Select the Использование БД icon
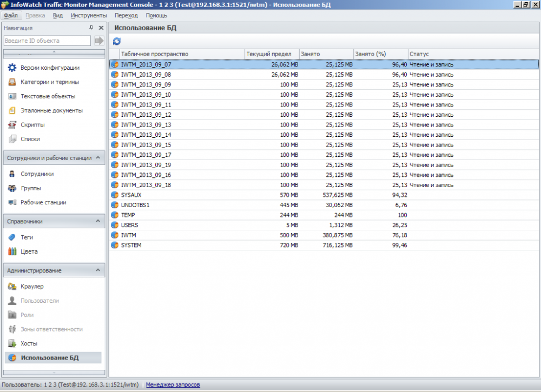The height and width of the screenshot is (392, 541). [12, 357]
